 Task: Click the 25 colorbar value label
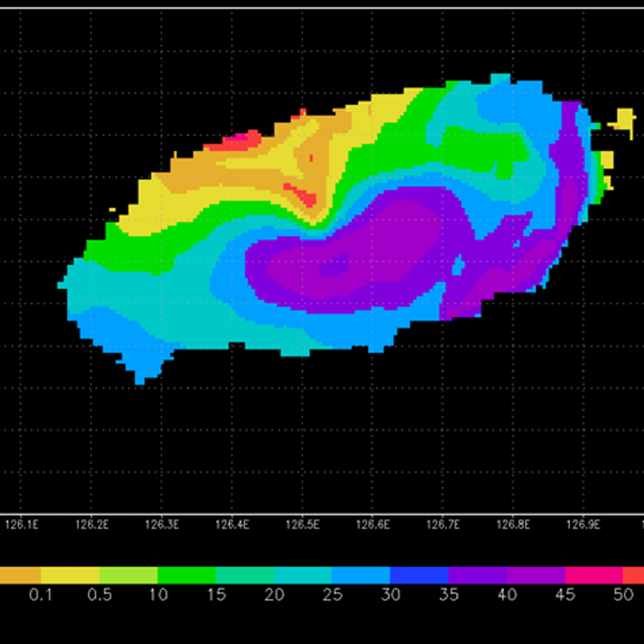click(332, 595)
